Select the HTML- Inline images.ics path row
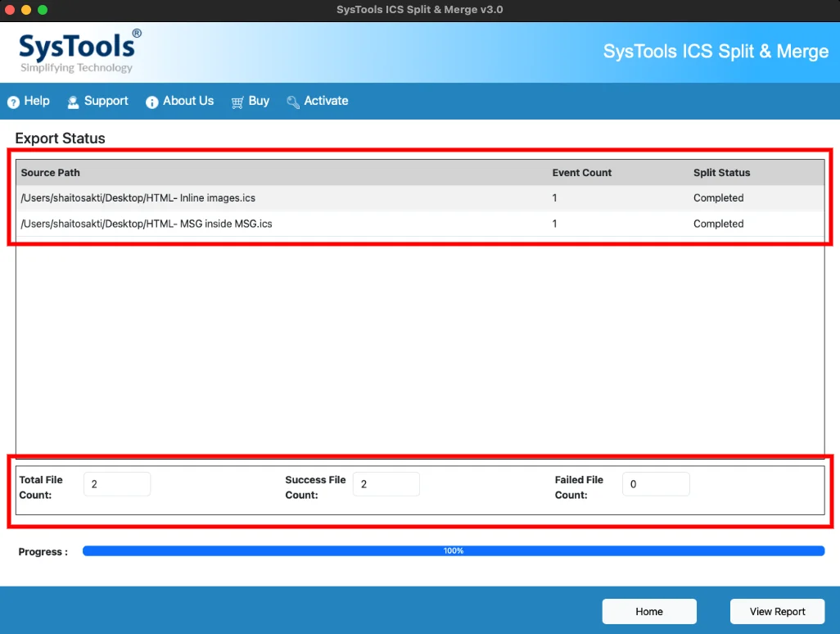The image size is (840, 634). pyautogui.click(x=420, y=197)
